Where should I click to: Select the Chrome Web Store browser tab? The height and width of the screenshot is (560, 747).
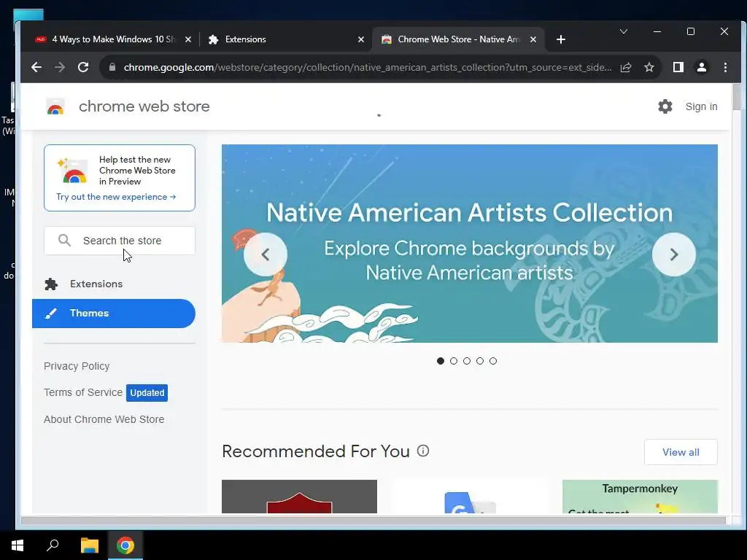[457, 39]
